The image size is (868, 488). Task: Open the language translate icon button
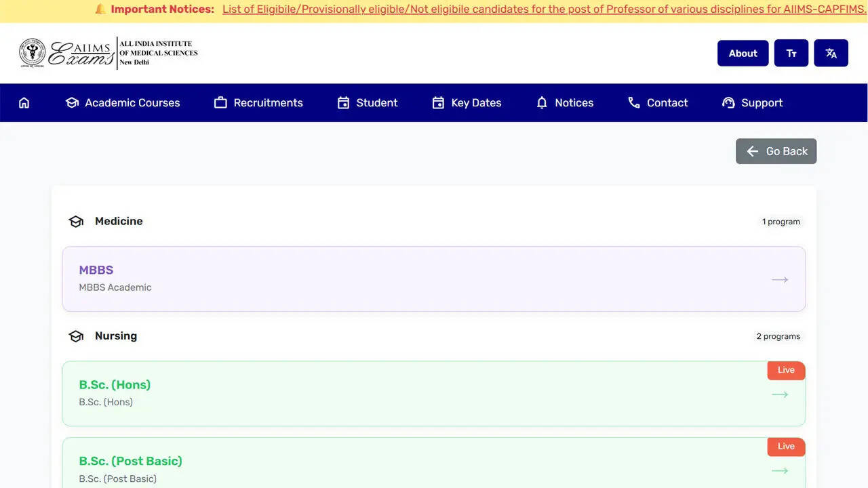pyautogui.click(x=831, y=54)
